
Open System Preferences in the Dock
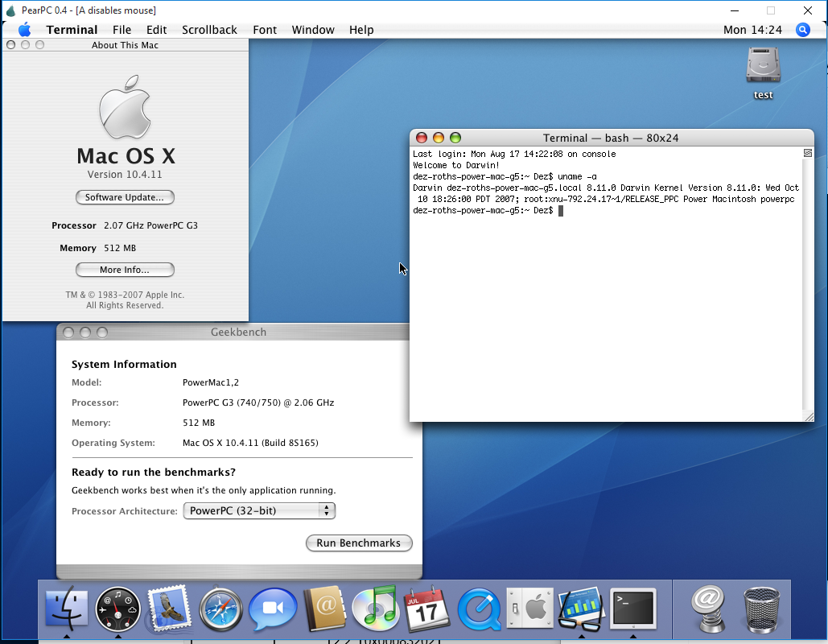[x=529, y=609]
